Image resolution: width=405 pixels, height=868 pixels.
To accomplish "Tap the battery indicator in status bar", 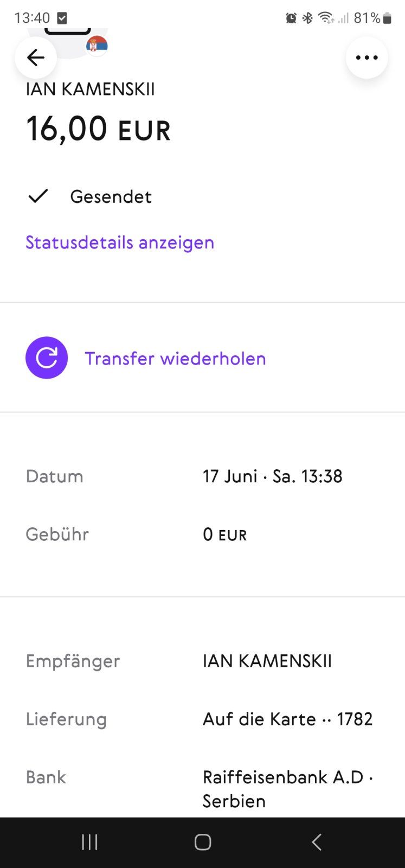I will point(387,18).
